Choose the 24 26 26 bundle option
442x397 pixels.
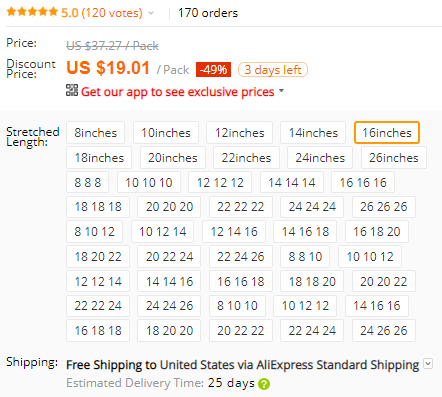coord(384,330)
